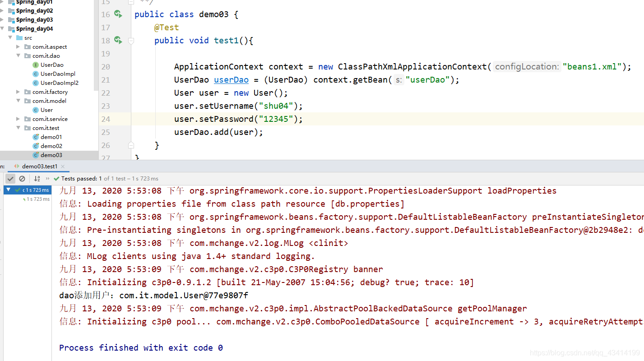Collapse the com.it.model package
Image resolution: width=644 pixels, height=361 pixels.
18,101
